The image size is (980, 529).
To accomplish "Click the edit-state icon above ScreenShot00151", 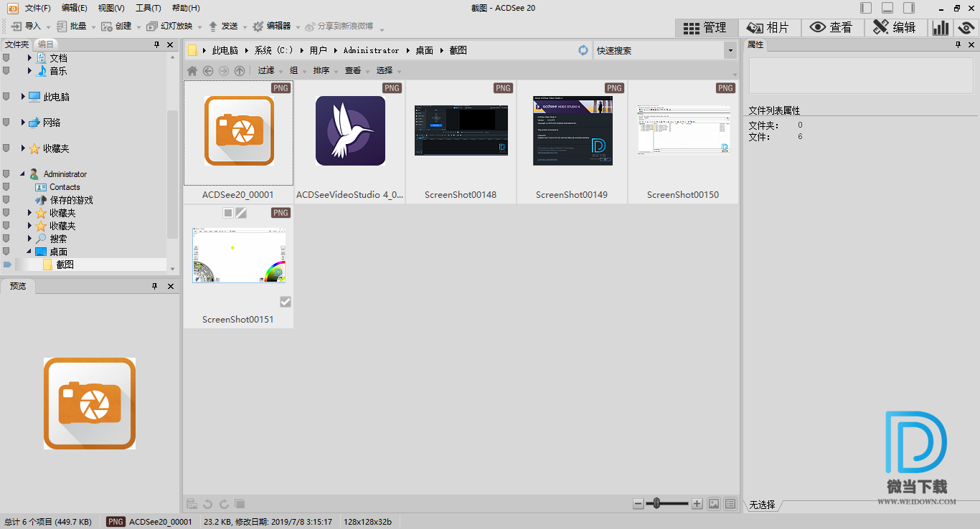I will 241,213.
